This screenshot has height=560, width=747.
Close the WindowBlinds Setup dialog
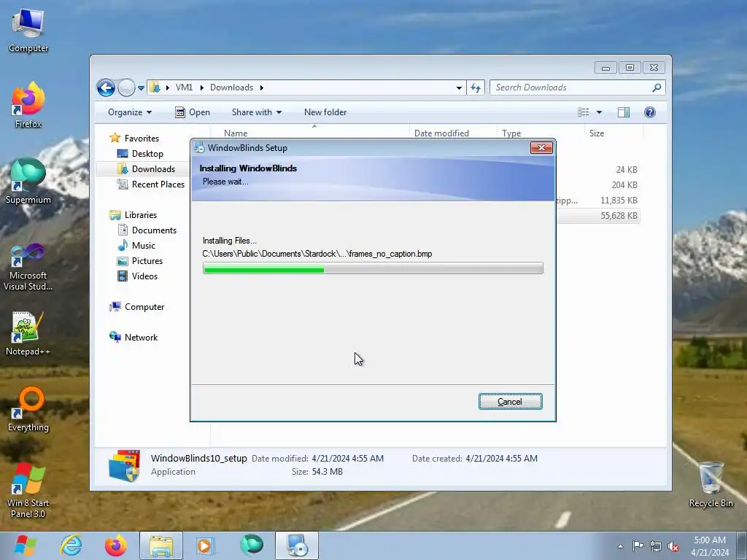[x=541, y=147]
